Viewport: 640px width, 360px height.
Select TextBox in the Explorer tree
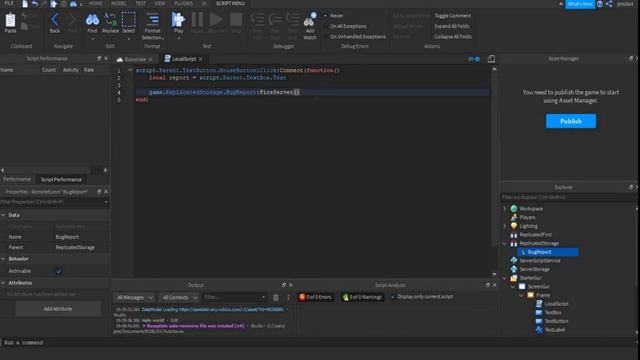[x=553, y=312]
